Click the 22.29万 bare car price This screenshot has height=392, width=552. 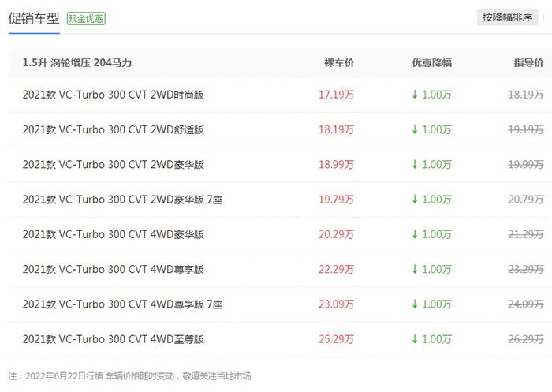(x=336, y=269)
